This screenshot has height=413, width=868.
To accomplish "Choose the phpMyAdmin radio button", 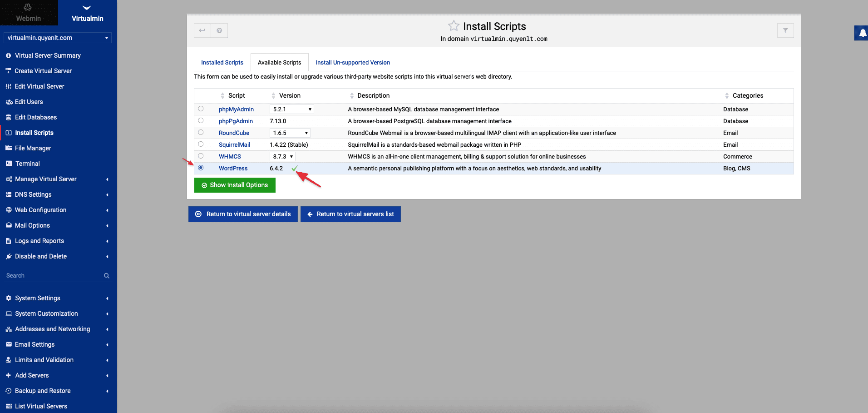I will pyautogui.click(x=201, y=109).
